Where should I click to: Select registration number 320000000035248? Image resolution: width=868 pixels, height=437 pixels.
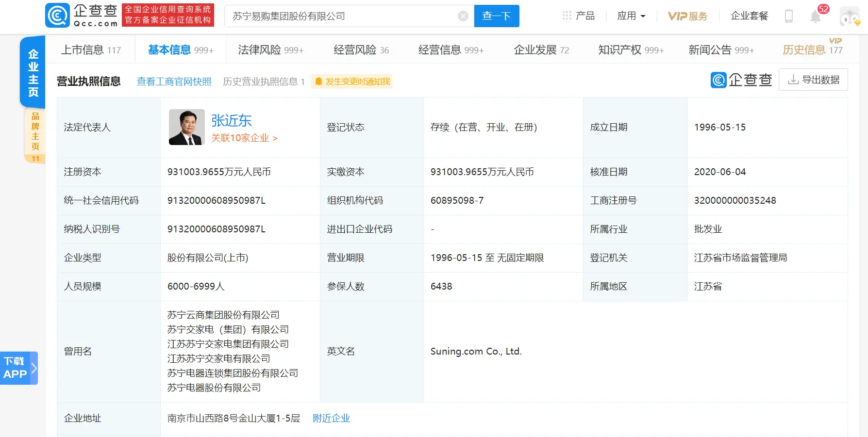point(735,200)
